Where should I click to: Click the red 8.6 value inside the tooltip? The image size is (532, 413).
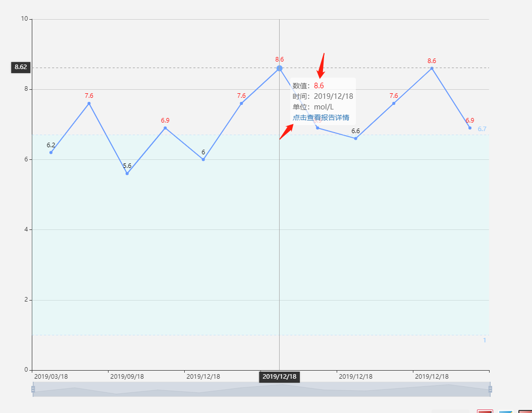[318, 85]
